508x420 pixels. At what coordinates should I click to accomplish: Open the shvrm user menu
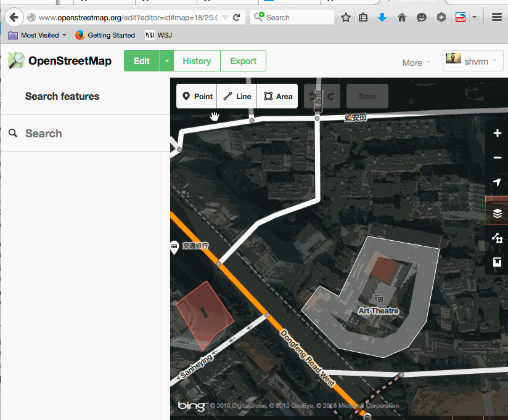[x=473, y=60]
